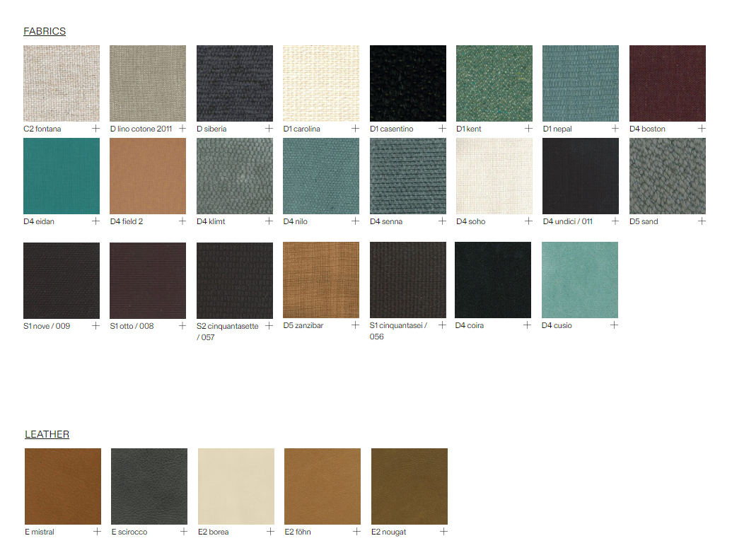Select the E scirocco dark leather thumbnail
The image size is (732, 560).
click(149, 486)
